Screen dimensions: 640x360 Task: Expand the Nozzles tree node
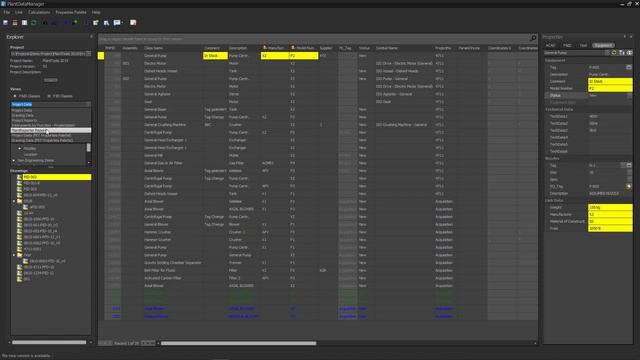pos(20,149)
